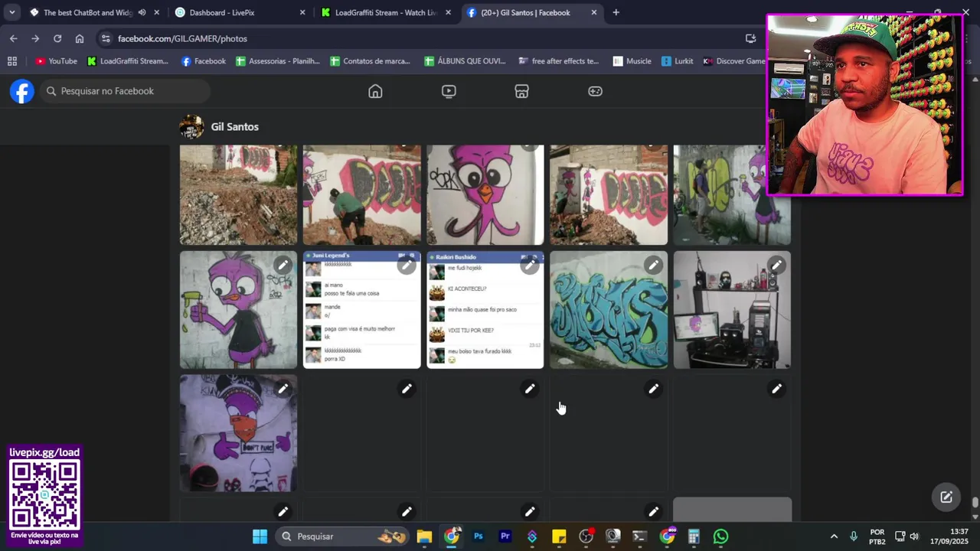Click the taskbar Pesquisar search box
Screen dimensions: 980x551
pos(342,536)
